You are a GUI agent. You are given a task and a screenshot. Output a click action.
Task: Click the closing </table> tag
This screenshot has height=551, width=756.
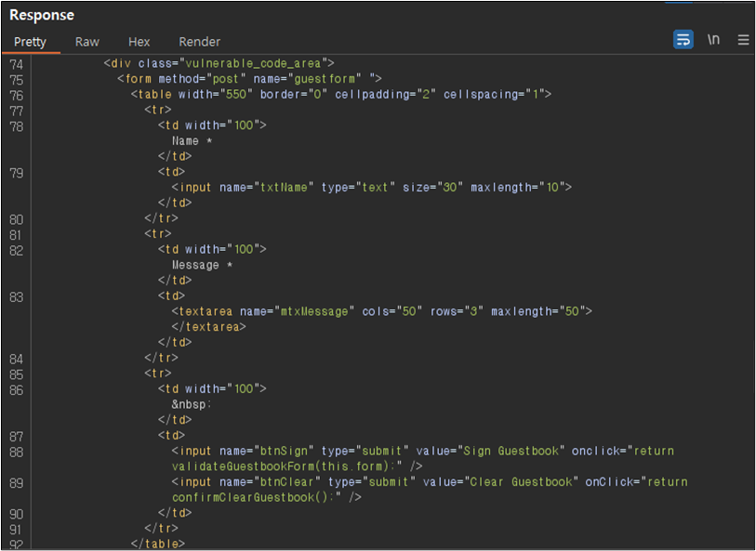pyautogui.click(x=158, y=544)
